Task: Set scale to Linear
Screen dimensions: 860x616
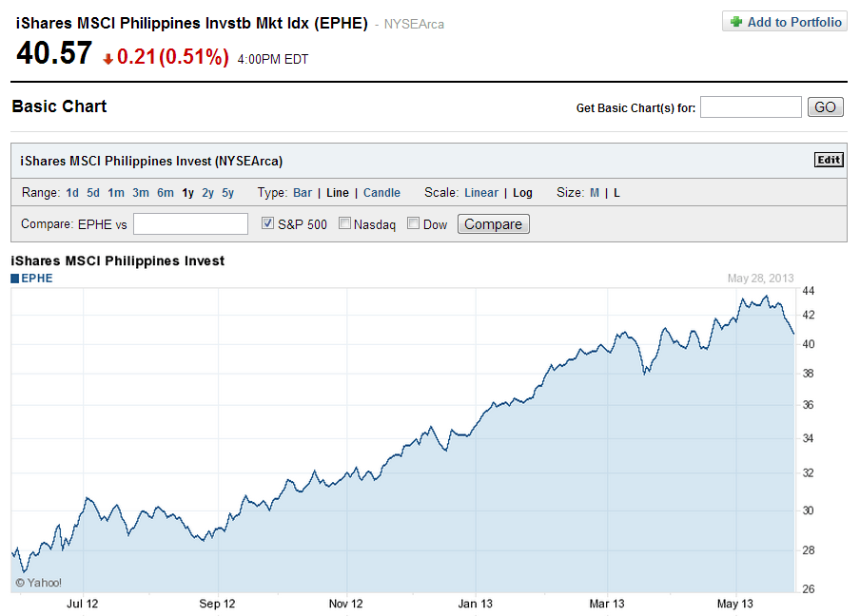Action: 481,193
